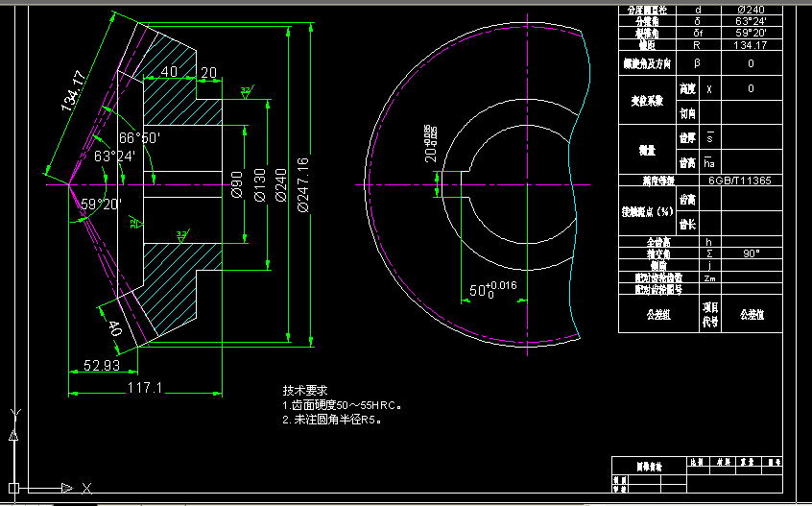Select the Zm mating gear teeth cell

[x=709, y=278]
